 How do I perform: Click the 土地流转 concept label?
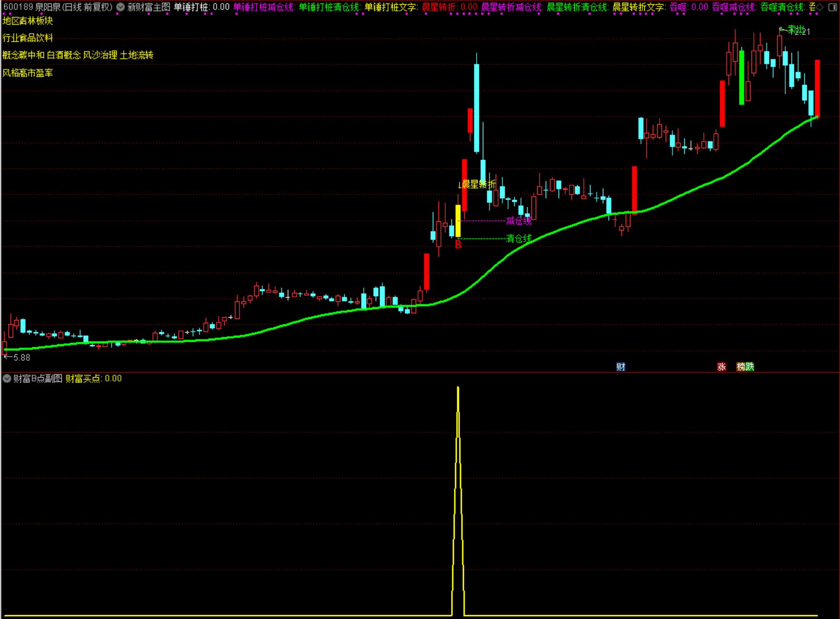137,55
